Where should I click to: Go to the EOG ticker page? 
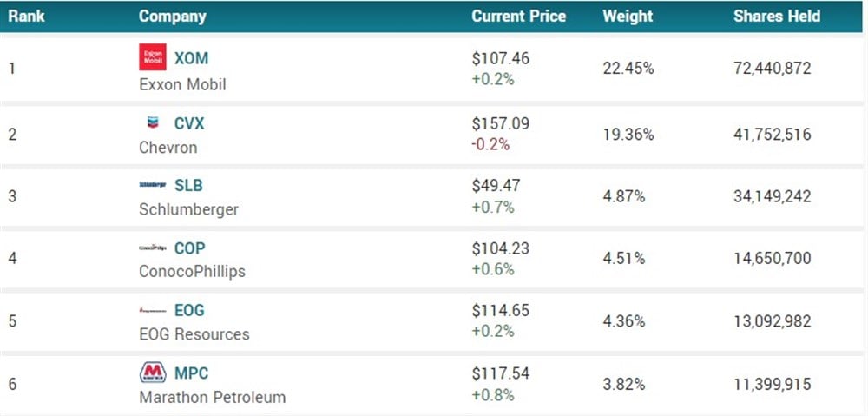[x=189, y=310]
